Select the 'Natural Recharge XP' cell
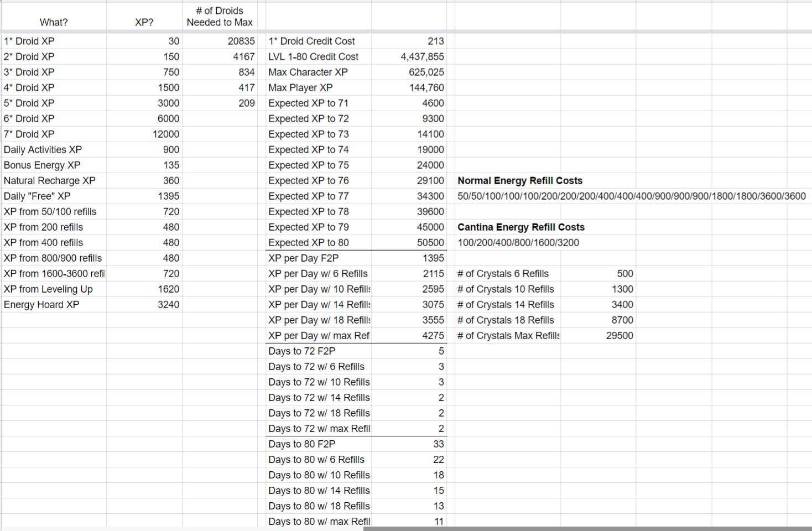 pos(54,180)
